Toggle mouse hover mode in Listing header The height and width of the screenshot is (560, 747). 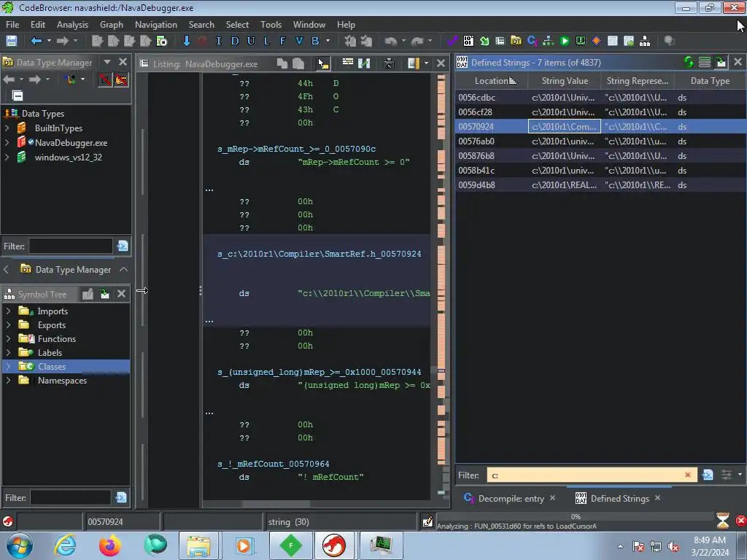323,63
